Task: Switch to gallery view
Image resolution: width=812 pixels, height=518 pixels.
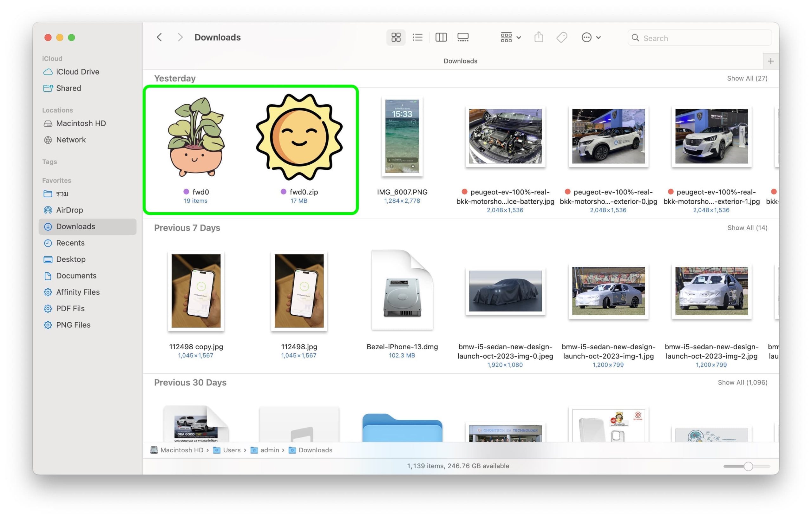Action: 463,37
